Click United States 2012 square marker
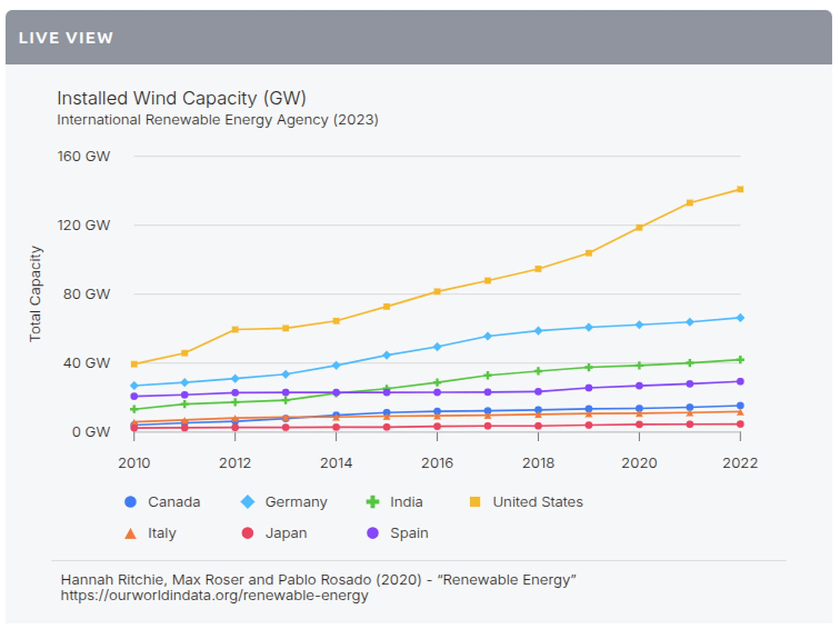Viewport: 840px width, 629px height. click(x=235, y=329)
